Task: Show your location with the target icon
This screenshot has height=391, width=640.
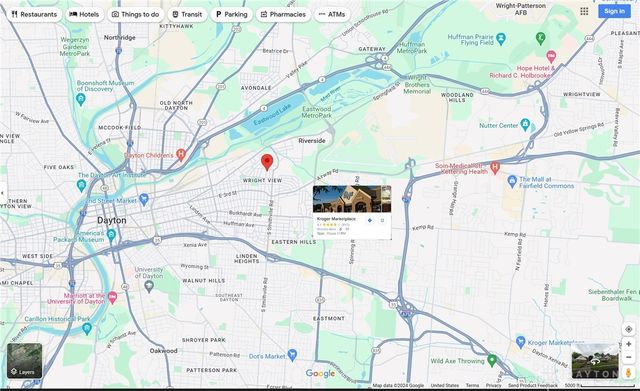Action: pos(629,329)
